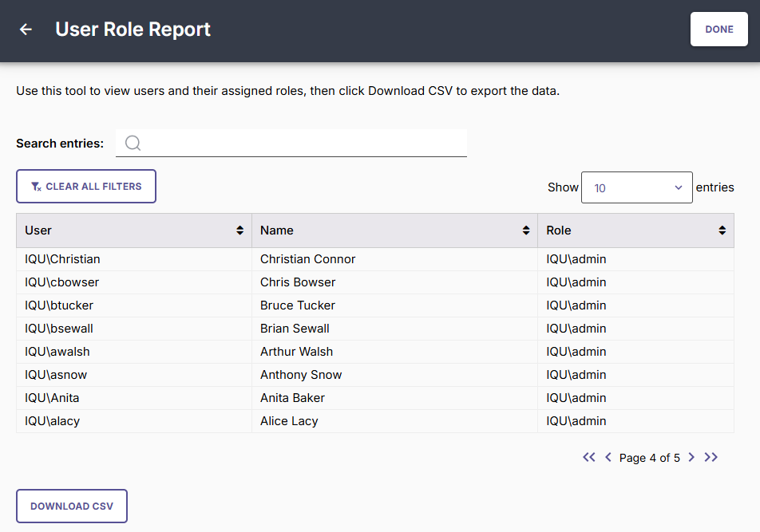760x532 pixels.
Task: Jump to last page double-right arrows
Action: (711, 458)
